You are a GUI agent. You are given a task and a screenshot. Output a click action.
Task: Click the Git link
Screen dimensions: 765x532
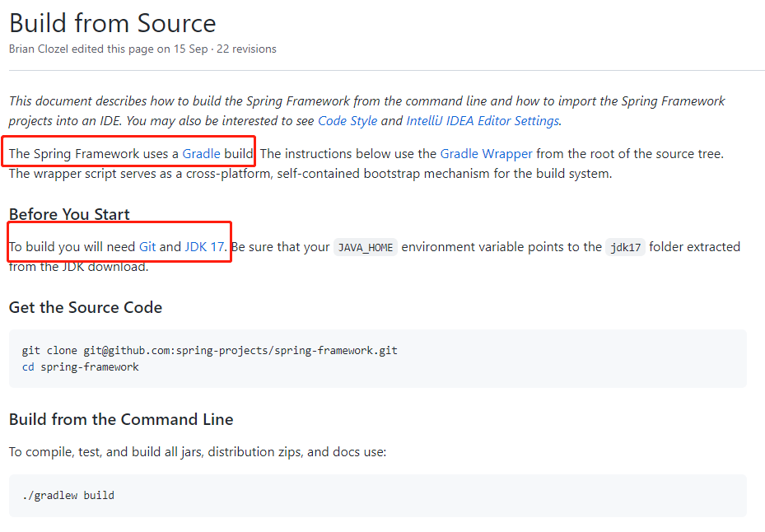(147, 246)
